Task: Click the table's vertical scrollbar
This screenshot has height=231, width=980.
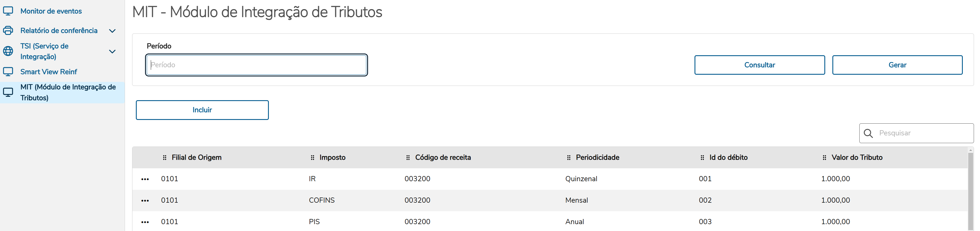Action: coord(971,190)
